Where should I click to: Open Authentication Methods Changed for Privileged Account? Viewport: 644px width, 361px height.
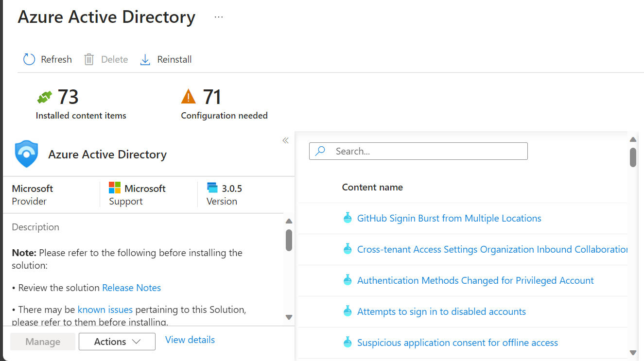point(475,280)
